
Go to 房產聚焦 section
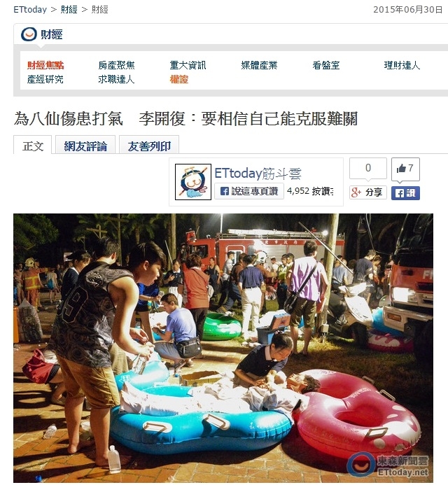(116, 65)
